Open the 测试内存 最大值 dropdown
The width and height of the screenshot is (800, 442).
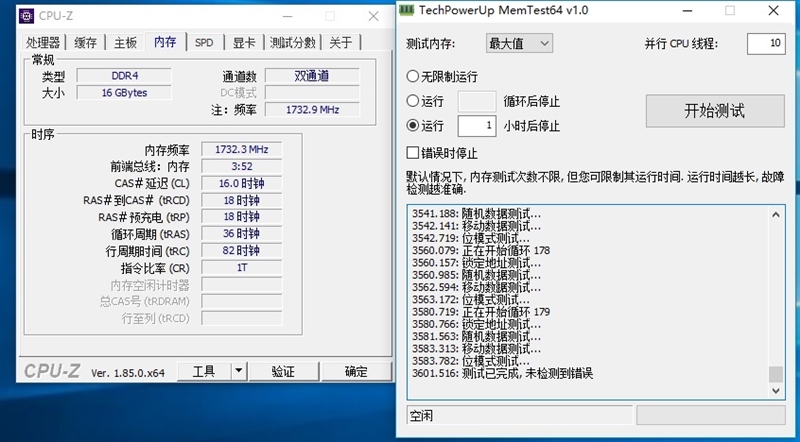519,43
